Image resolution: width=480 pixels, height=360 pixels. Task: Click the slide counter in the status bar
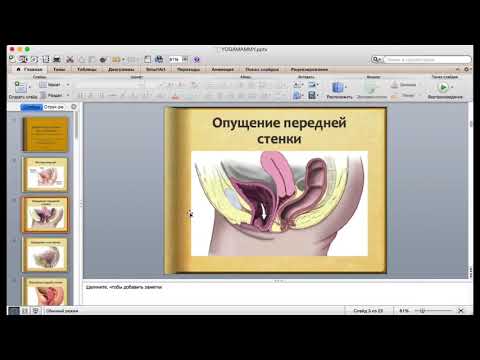click(x=368, y=311)
